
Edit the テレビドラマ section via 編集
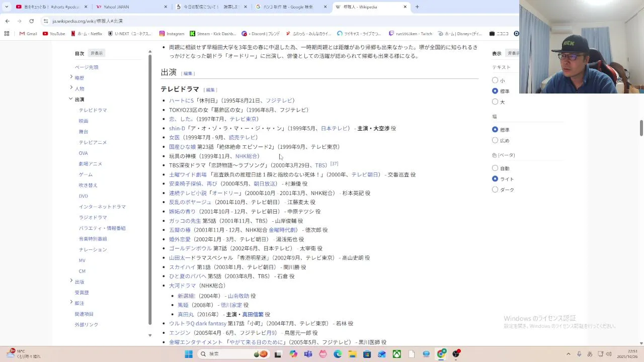(x=210, y=90)
